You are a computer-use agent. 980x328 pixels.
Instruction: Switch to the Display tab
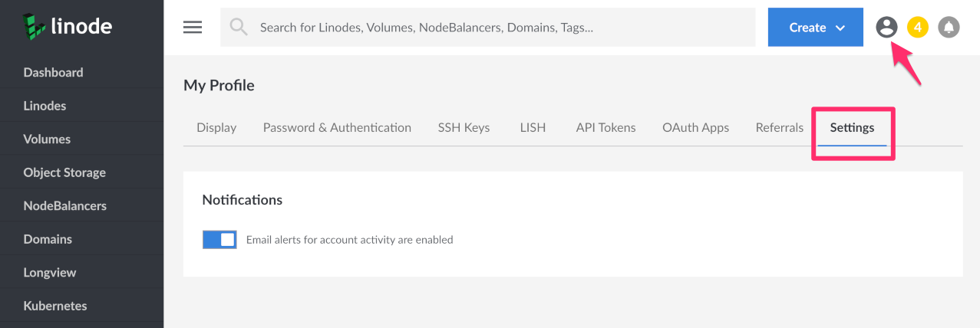[216, 128]
